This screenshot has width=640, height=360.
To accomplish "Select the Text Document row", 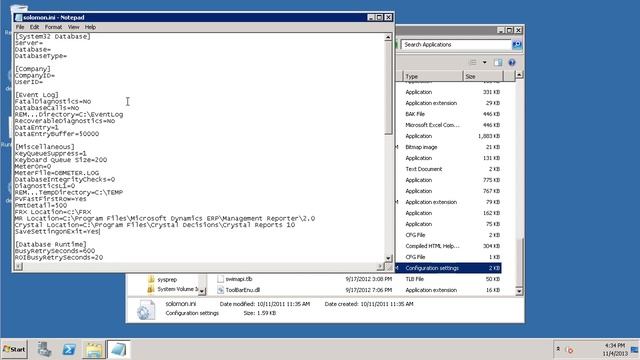I will tap(448, 169).
